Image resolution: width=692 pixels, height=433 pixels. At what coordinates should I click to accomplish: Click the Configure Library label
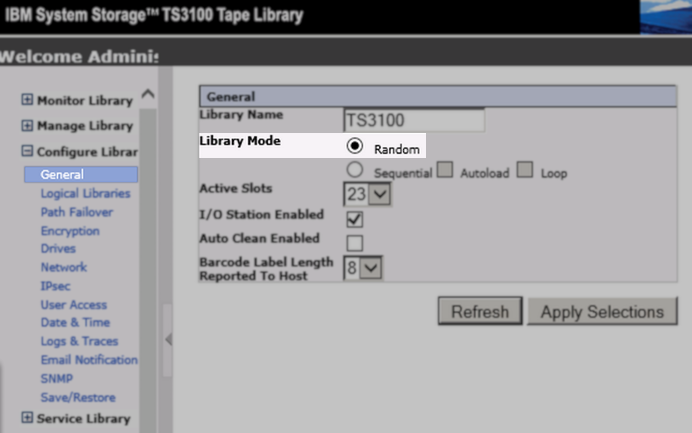[x=87, y=152]
